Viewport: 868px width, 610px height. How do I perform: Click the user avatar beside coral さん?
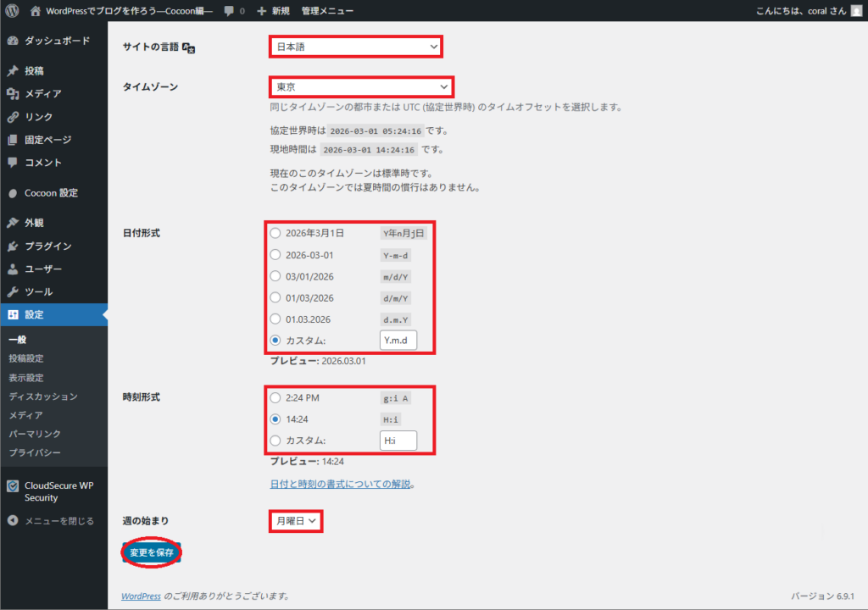click(x=855, y=11)
